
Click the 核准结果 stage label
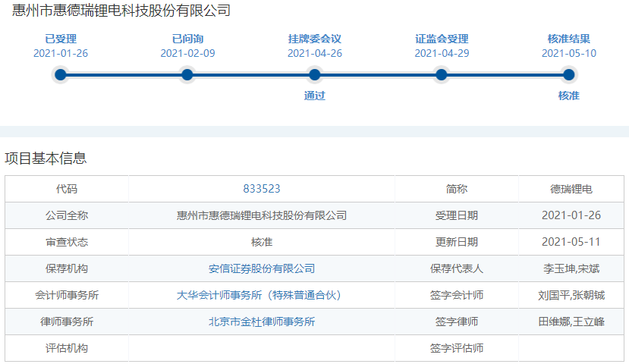coord(568,39)
